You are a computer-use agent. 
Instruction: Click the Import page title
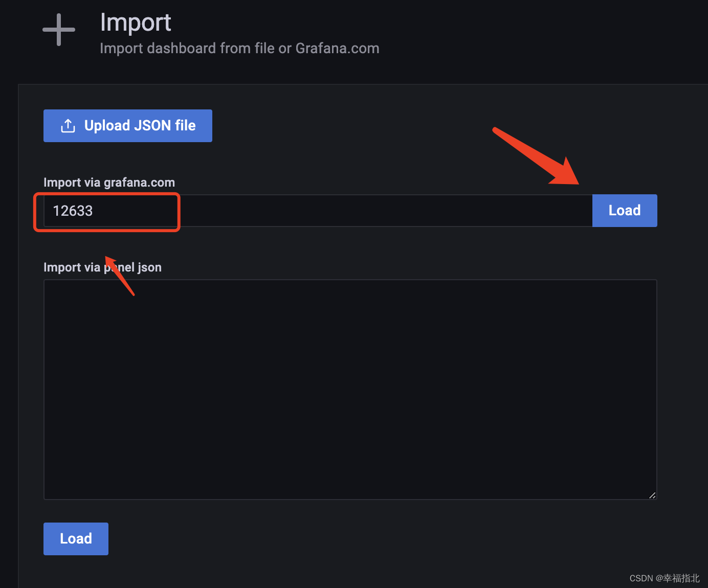click(136, 22)
